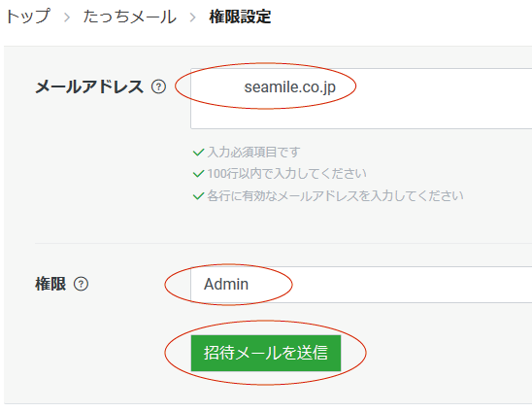This screenshot has height=412, width=532.
Task: Place cursor on seamile.co.jp text
Action: tap(289, 86)
